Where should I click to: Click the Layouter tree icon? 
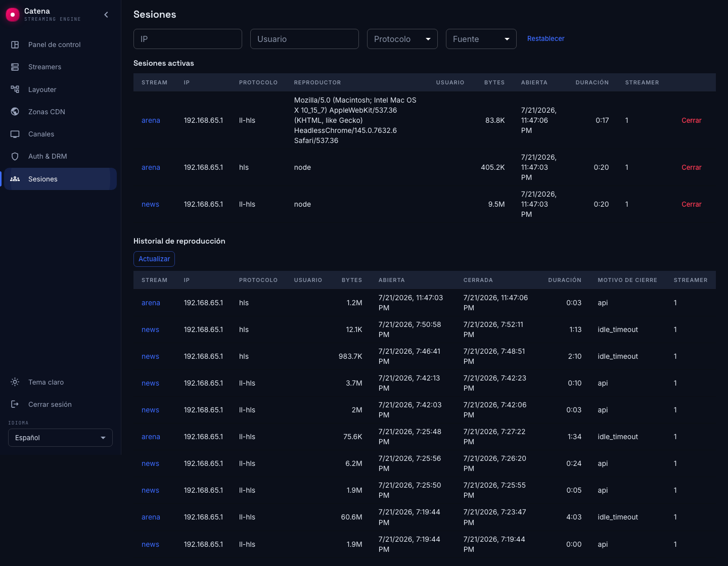coord(15,89)
